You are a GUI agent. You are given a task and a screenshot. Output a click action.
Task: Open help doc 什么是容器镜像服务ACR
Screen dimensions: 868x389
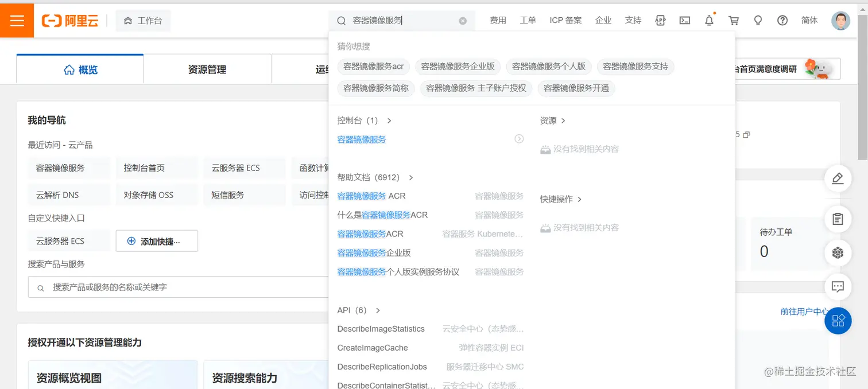[x=382, y=215]
